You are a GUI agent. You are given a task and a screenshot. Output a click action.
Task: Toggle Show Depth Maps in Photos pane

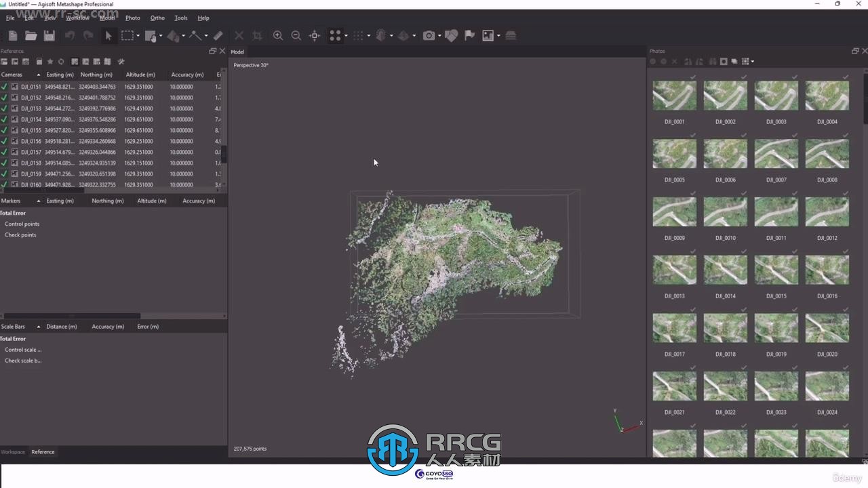click(x=734, y=62)
